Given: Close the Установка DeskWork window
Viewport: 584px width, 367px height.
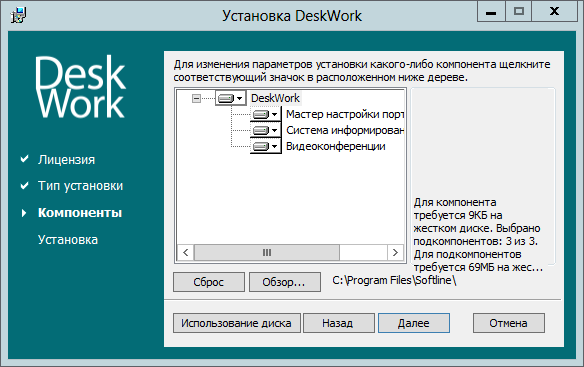Looking at the screenshot, I should 554,12.
